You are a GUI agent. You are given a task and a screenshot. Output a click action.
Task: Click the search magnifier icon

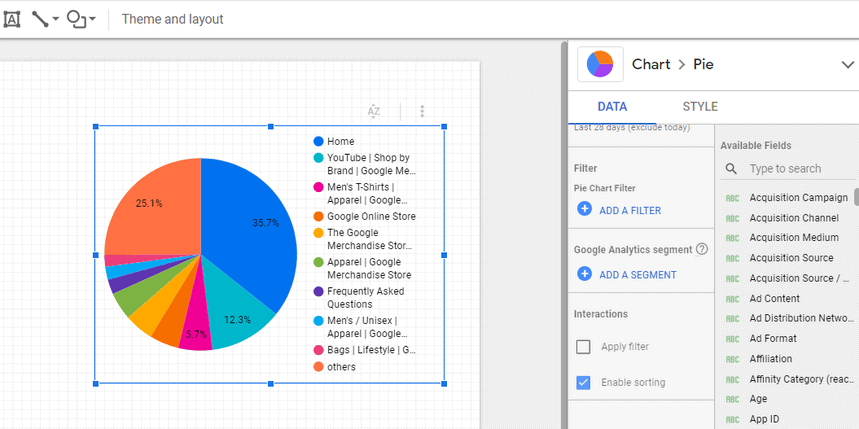(x=731, y=169)
